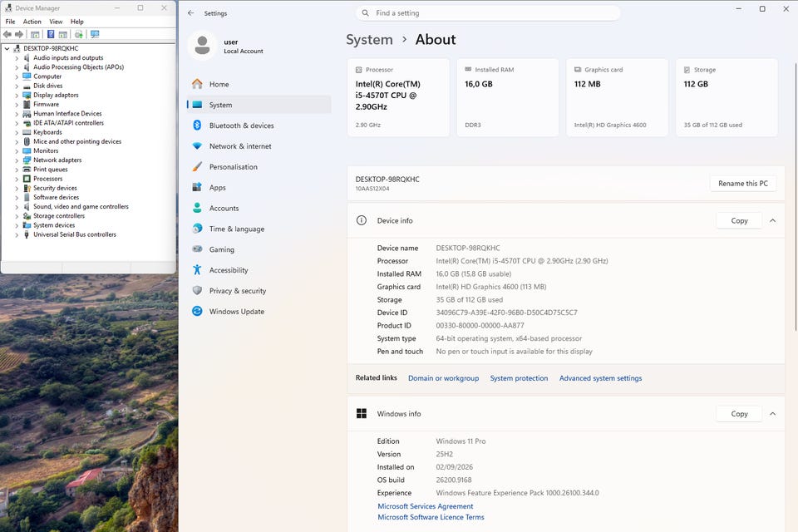798x532 pixels.
Task: Click the Storage summary card
Action: [727, 97]
